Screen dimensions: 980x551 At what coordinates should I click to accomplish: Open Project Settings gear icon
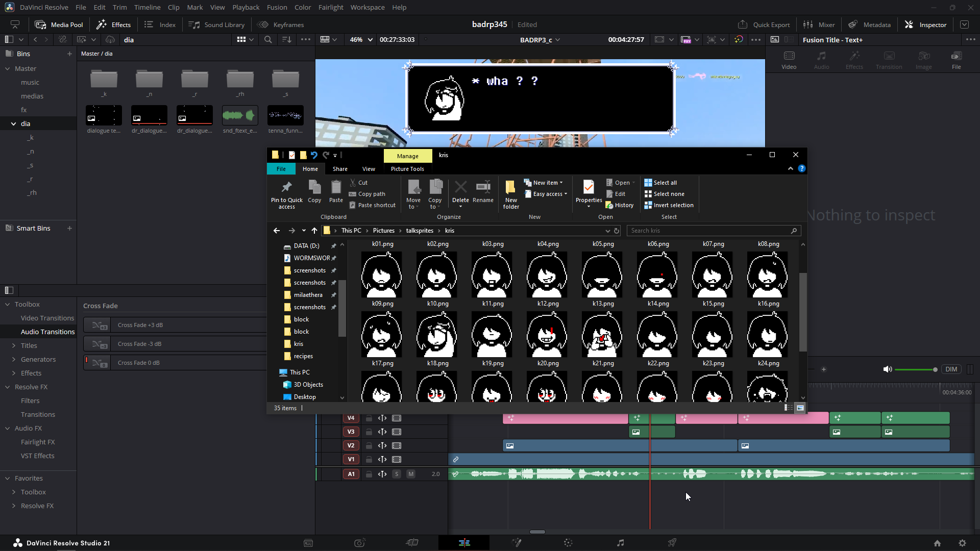(x=962, y=543)
